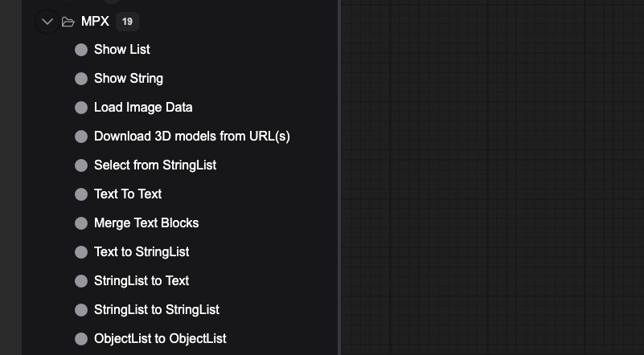Screen dimensions: 644x355
Task: Collapse the MPX folder chevron
Action: tap(47, 22)
